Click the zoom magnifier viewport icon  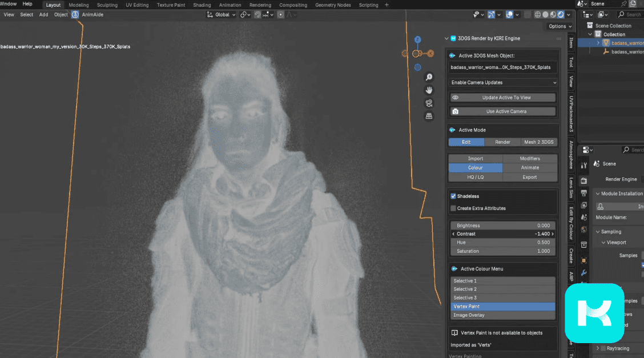click(429, 77)
